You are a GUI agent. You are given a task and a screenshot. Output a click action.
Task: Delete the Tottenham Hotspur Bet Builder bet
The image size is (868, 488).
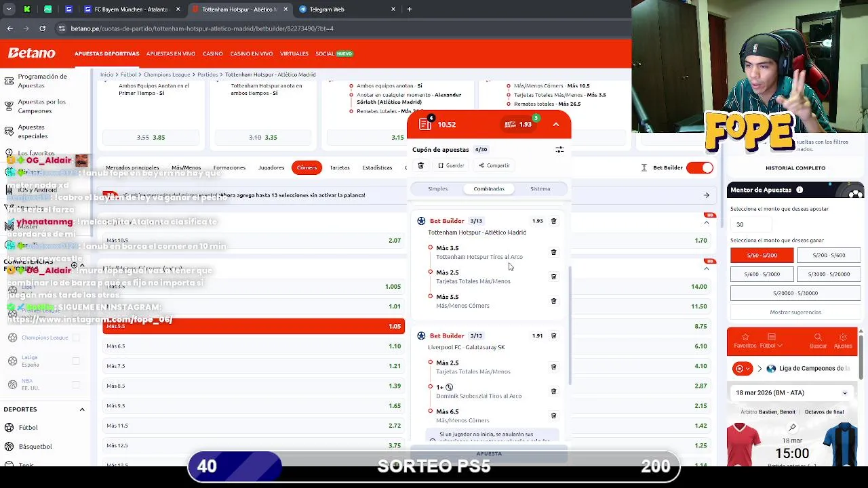pyautogui.click(x=553, y=221)
